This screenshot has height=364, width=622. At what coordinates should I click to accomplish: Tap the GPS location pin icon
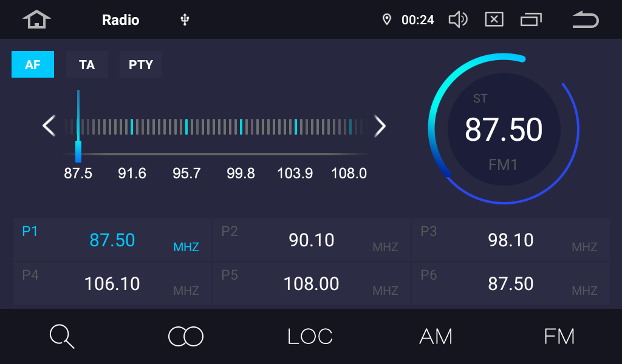pyautogui.click(x=386, y=20)
